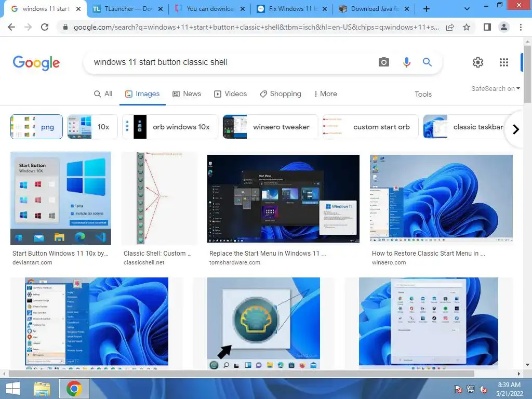Image resolution: width=532 pixels, height=399 pixels.
Task: Open 'Start Button Windows 11 10x by' result
Action: click(x=60, y=254)
